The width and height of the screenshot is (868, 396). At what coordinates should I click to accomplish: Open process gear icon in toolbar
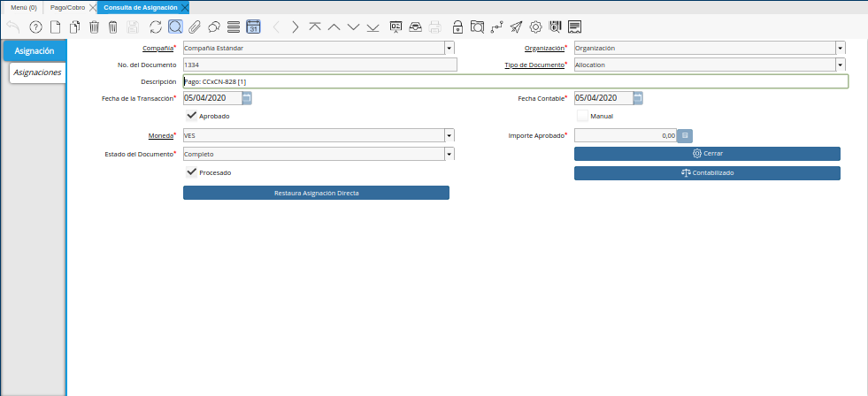535,27
